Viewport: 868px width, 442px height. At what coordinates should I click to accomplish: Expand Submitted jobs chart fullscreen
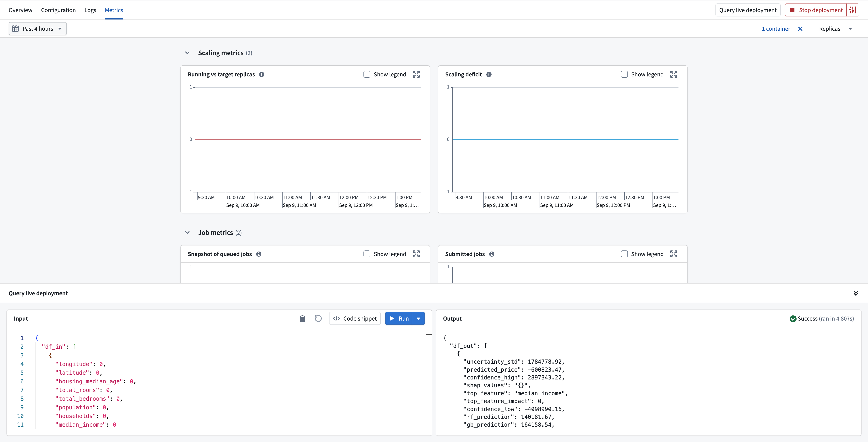pyautogui.click(x=674, y=254)
